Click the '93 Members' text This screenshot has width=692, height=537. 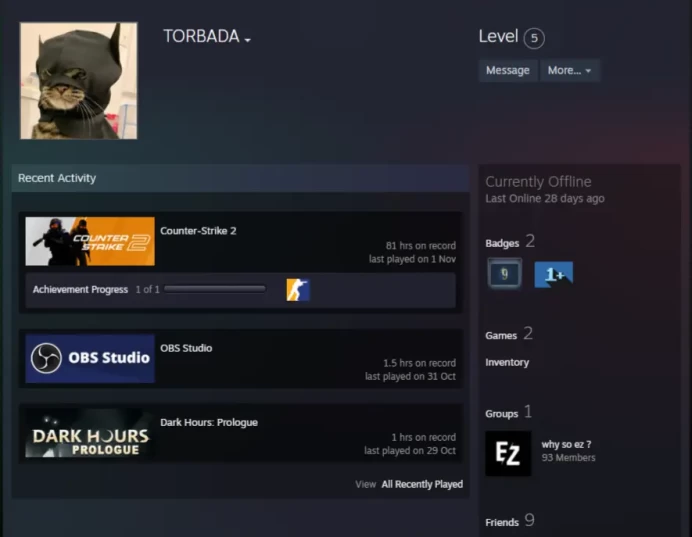(x=568, y=458)
